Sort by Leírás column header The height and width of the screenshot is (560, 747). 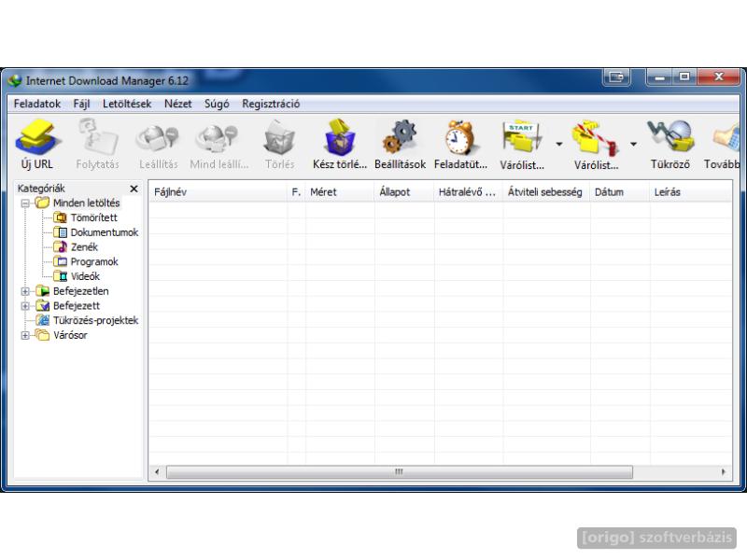pyautogui.click(x=691, y=192)
